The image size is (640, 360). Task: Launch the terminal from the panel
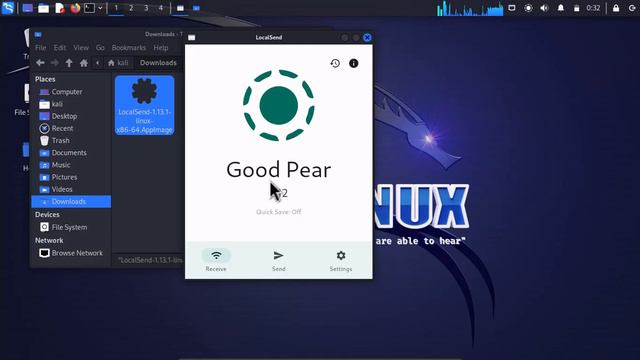pos(89,8)
